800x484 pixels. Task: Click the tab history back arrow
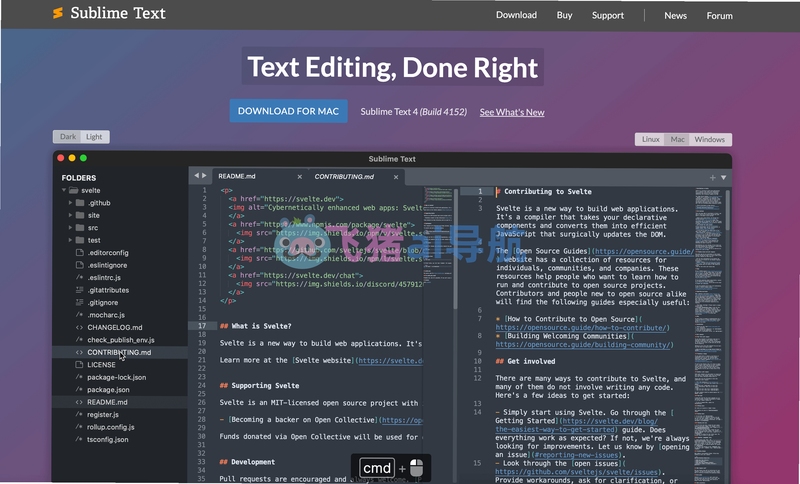(196, 175)
